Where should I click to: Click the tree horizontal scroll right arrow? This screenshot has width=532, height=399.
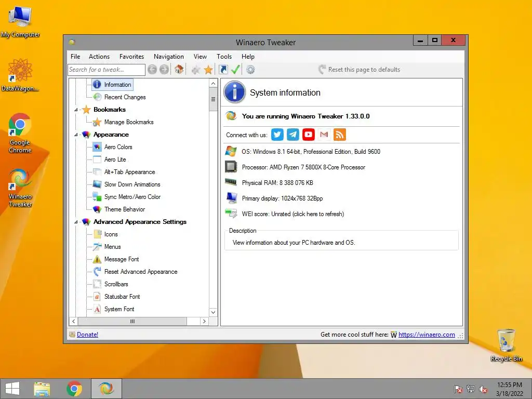[204, 321]
